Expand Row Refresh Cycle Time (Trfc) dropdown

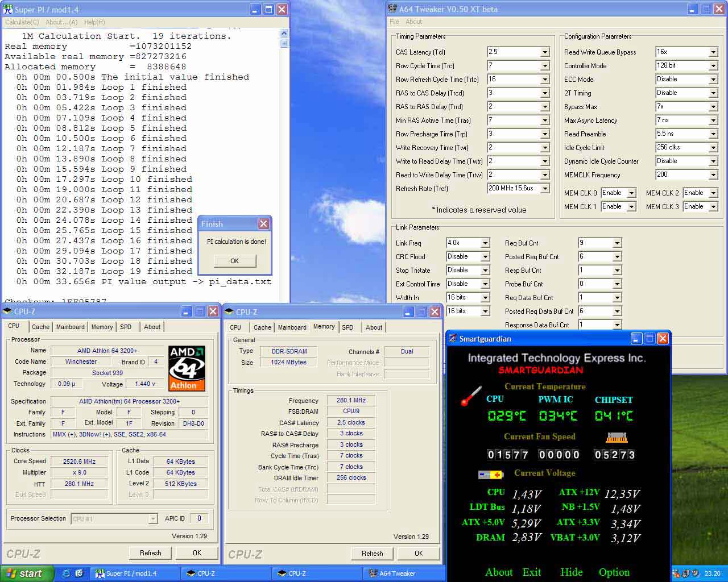tap(544, 79)
